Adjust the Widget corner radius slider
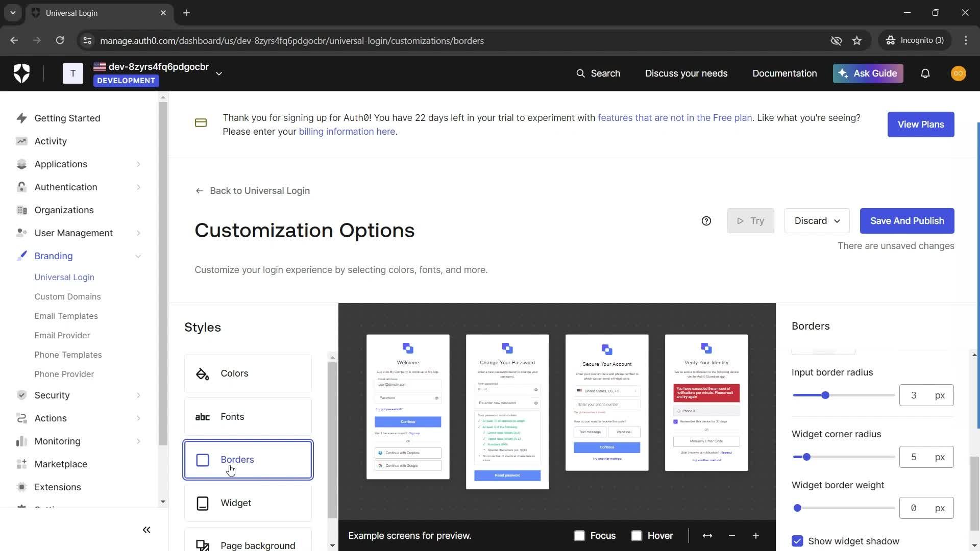The height and width of the screenshot is (551, 980). click(x=844, y=457)
